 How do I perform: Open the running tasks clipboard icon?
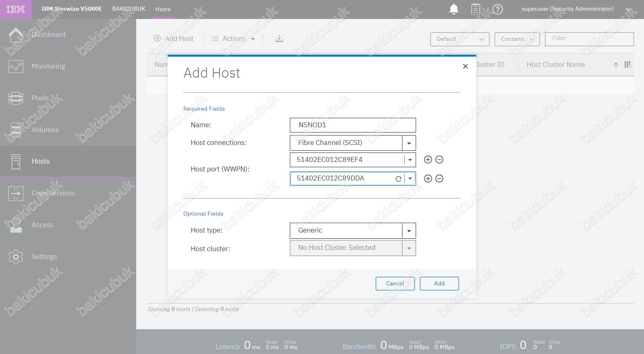pos(476,9)
